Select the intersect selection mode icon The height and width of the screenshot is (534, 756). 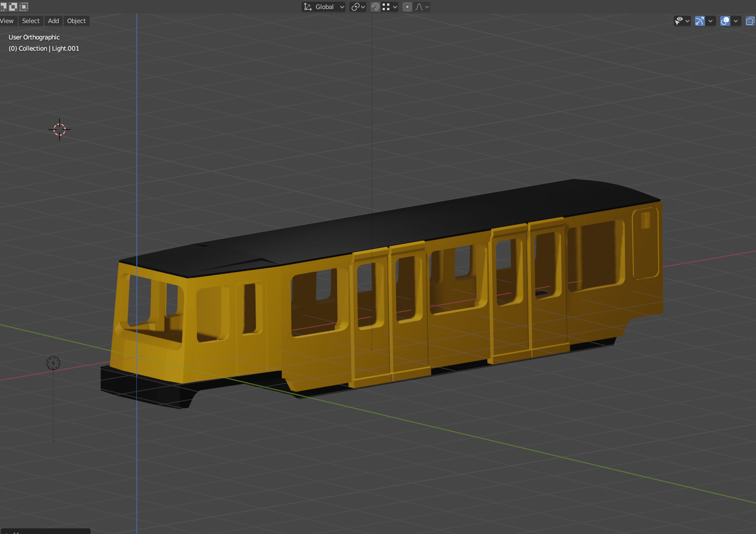(24, 7)
